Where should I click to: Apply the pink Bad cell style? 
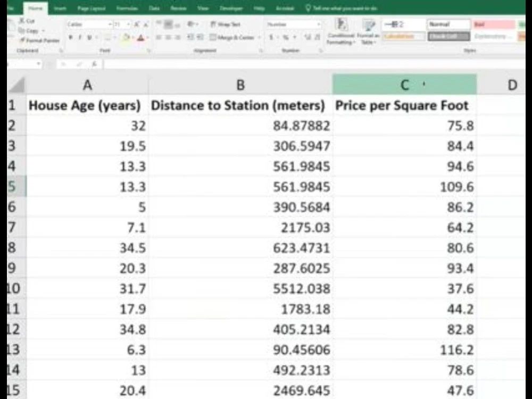494,24
